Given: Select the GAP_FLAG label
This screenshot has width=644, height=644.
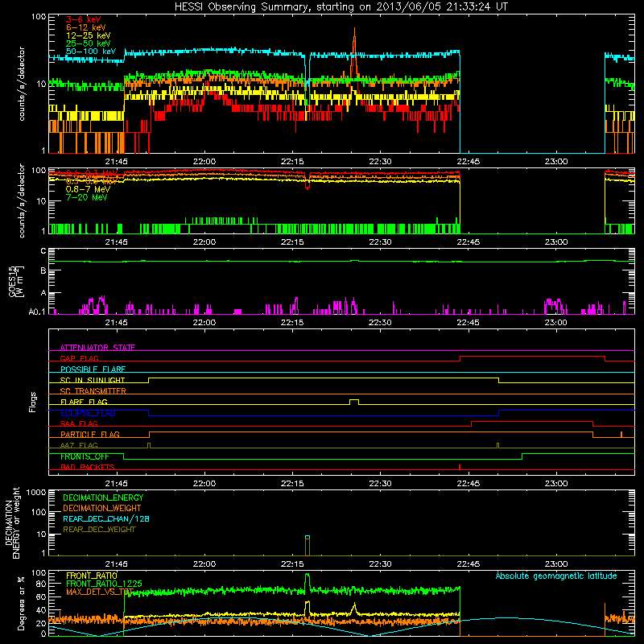Looking at the screenshot, I should (x=79, y=358).
